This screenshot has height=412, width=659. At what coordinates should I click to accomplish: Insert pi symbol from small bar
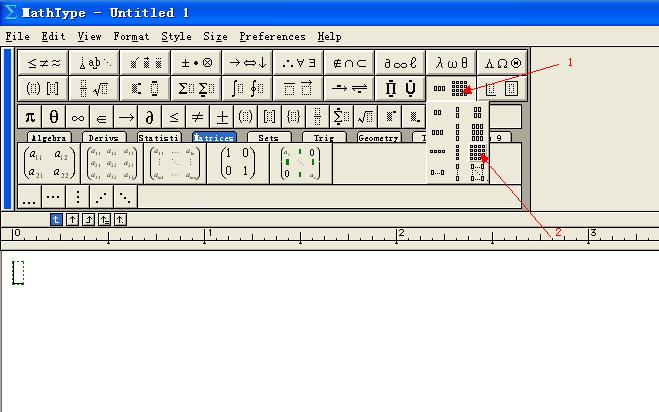[x=29, y=117]
